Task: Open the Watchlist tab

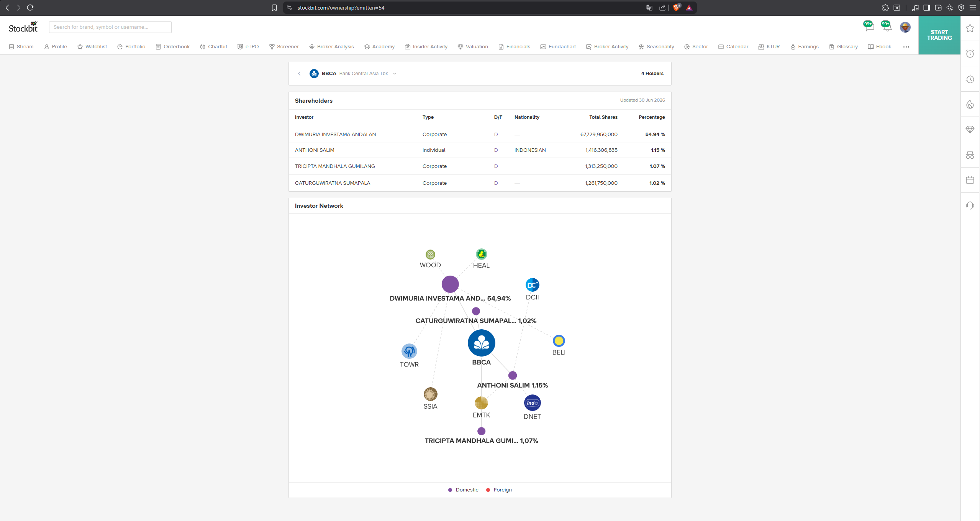Action: click(x=92, y=47)
